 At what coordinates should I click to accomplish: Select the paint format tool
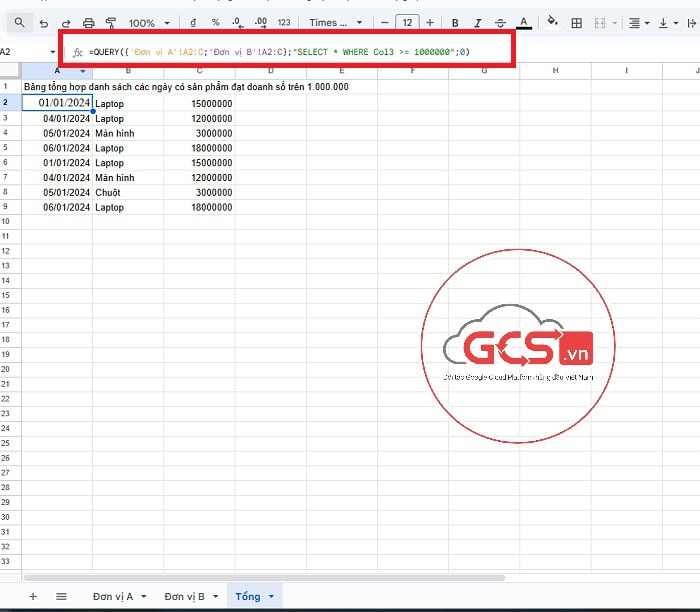110,22
